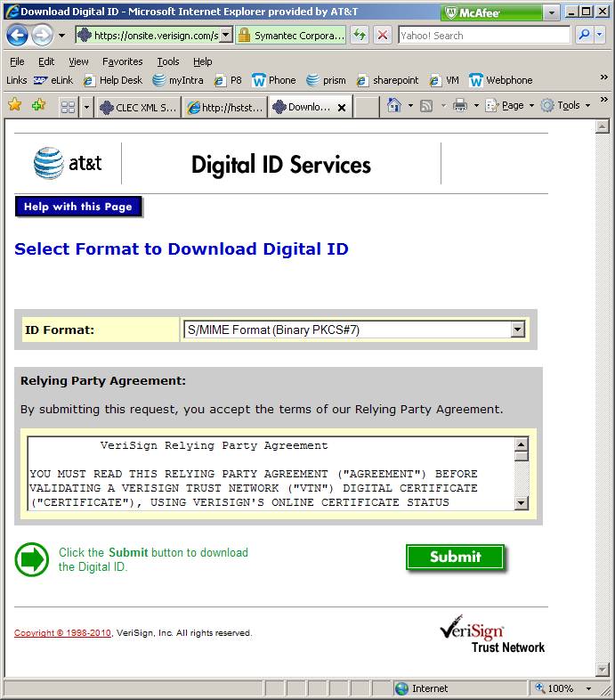Open the McAfee toolbar dropdown

[x=552, y=12]
